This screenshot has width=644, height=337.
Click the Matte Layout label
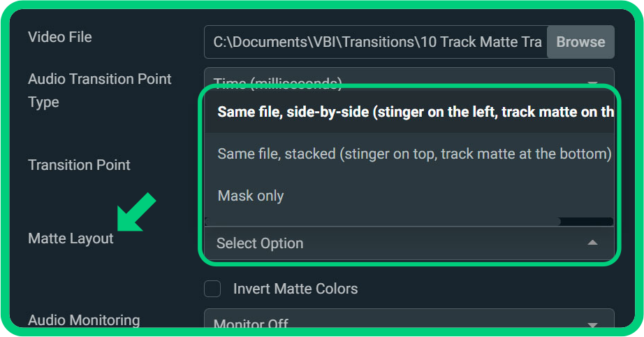click(71, 238)
